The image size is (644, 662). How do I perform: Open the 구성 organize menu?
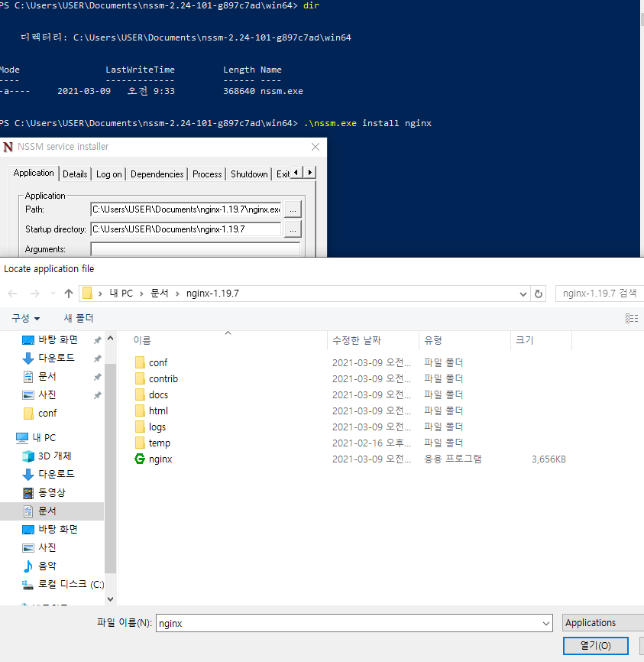point(26,318)
